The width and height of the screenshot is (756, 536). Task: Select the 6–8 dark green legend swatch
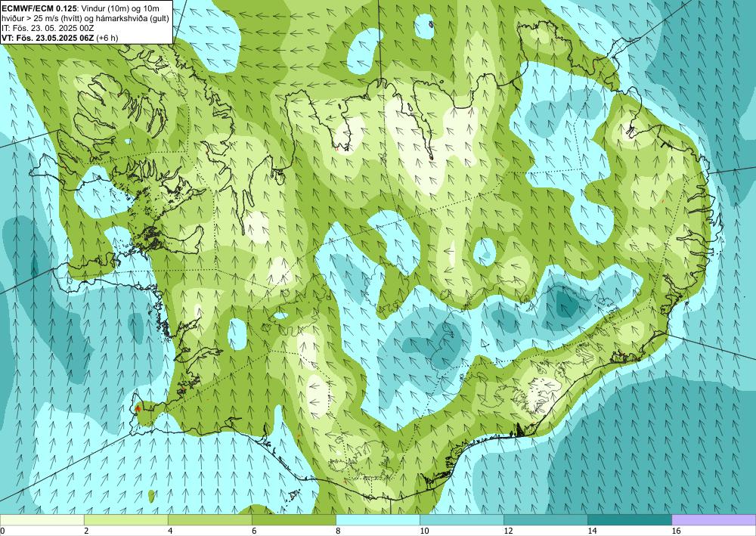click(293, 519)
